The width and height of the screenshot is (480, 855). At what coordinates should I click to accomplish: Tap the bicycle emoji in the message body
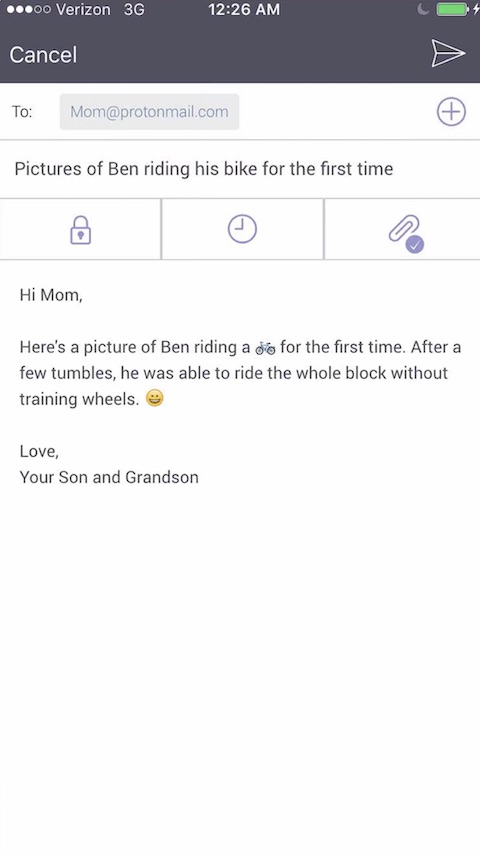[x=265, y=347]
